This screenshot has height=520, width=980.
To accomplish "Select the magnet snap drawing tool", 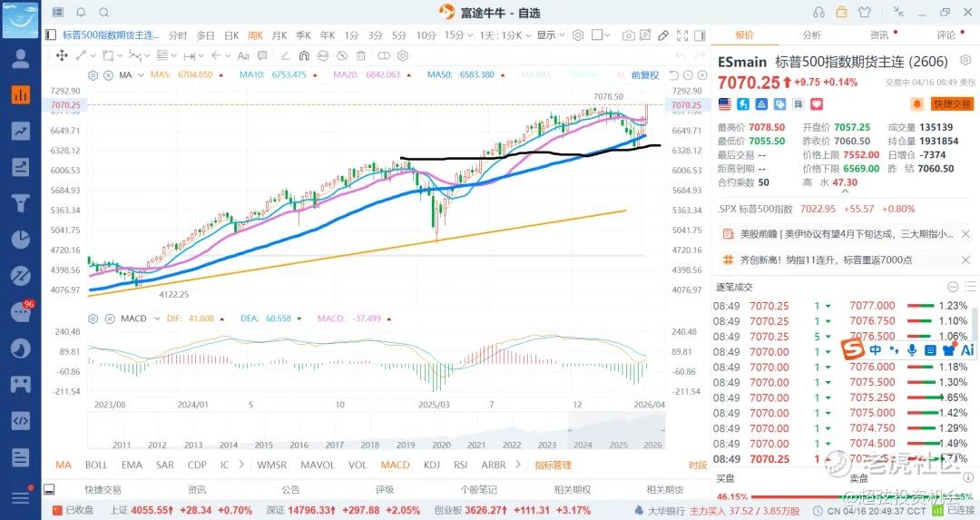I will pyautogui.click(x=304, y=55).
